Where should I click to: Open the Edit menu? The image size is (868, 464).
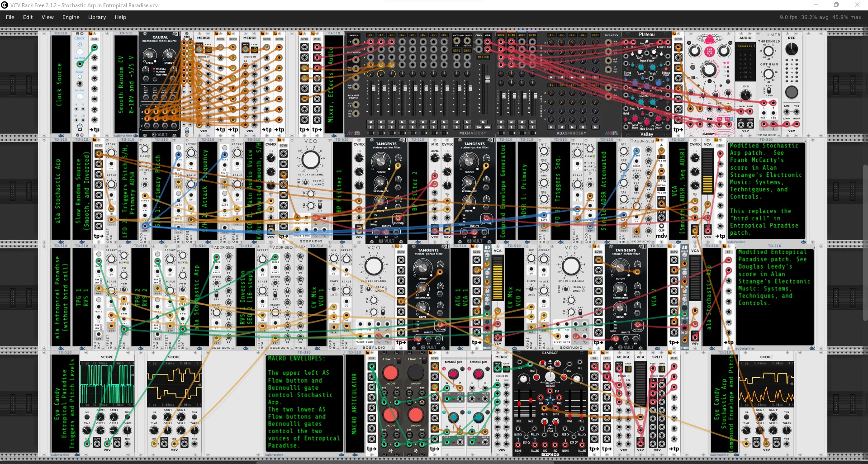point(28,17)
